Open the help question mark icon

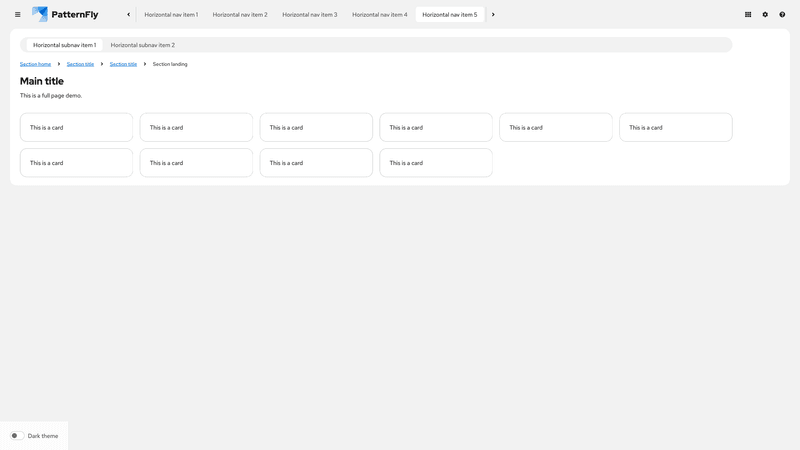(782, 15)
